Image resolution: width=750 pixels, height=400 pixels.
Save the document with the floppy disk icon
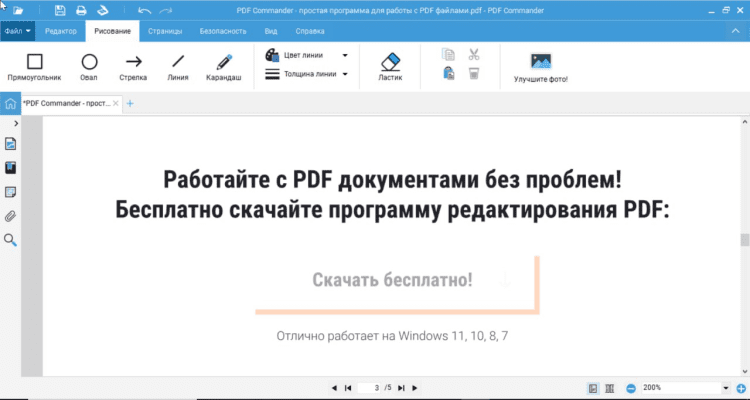tap(60, 11)
